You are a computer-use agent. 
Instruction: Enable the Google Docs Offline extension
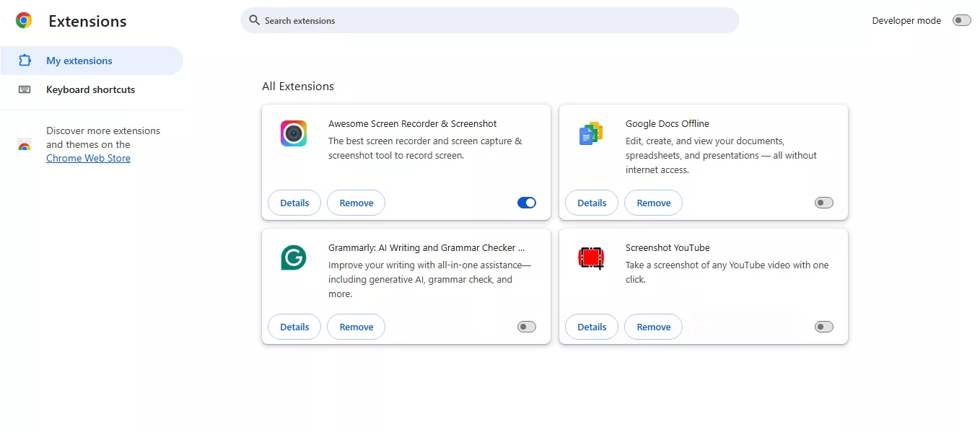(823, 203)
